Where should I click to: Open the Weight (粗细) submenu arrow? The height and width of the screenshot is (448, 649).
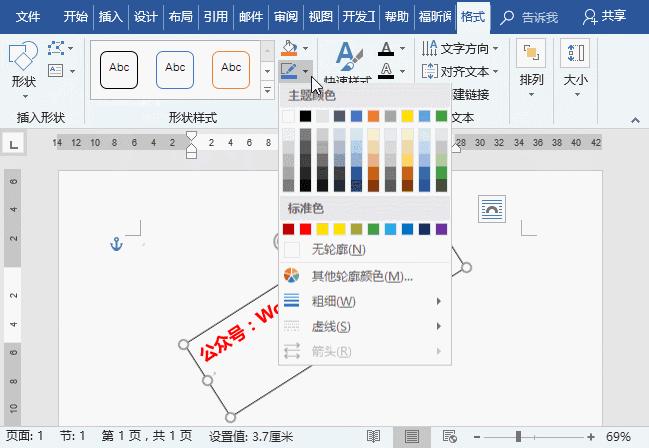point(439,301)
